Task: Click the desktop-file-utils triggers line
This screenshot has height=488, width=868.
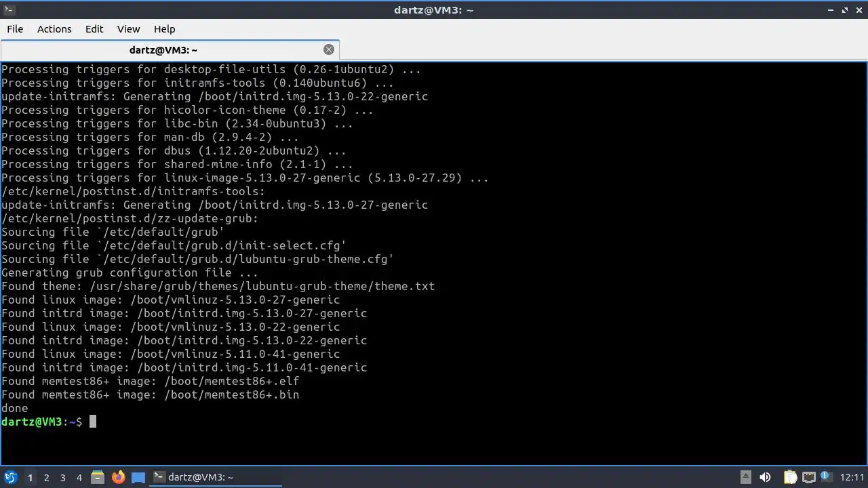Action: click(211, 69)
